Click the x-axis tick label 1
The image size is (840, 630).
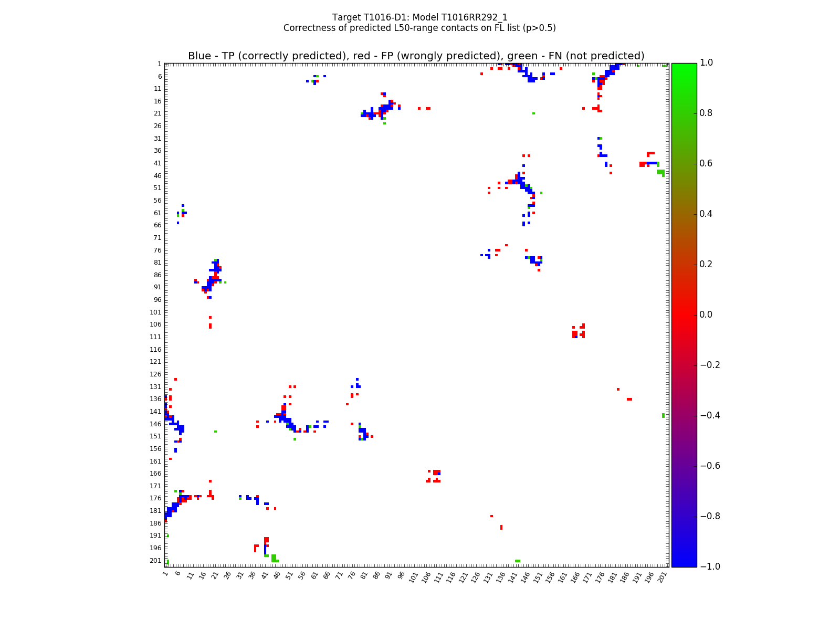click(x=166, y=574)
